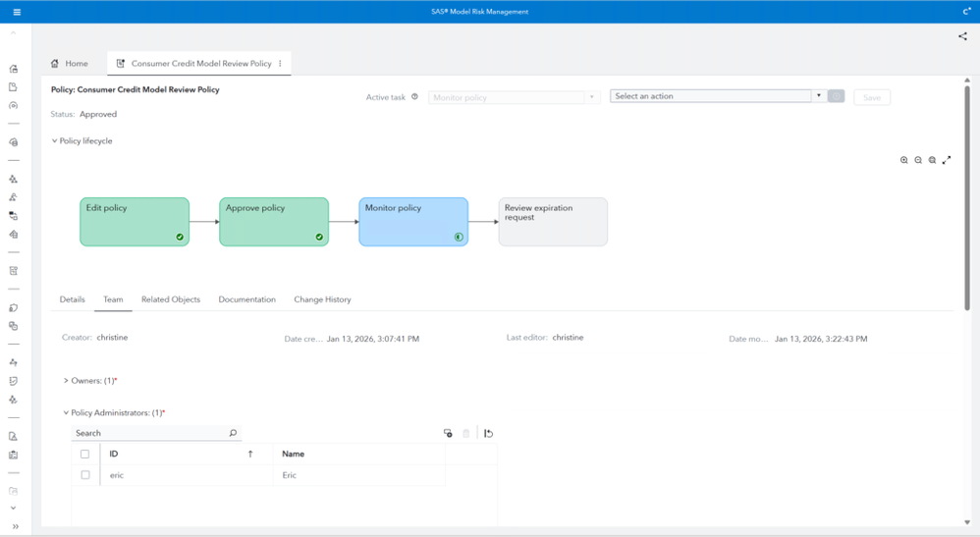This screenshot has height=537, width=980.
Task: Open the checklist form sidebar icon
Action: point(13,271)
